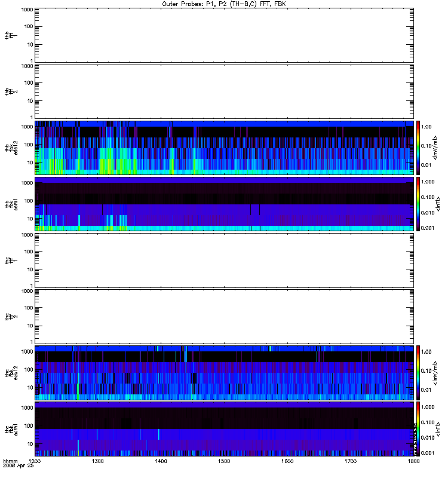Click the "10" y-axis tick of thb fbk scm1
Screen dimensions: 448x478
pos(30,219)
